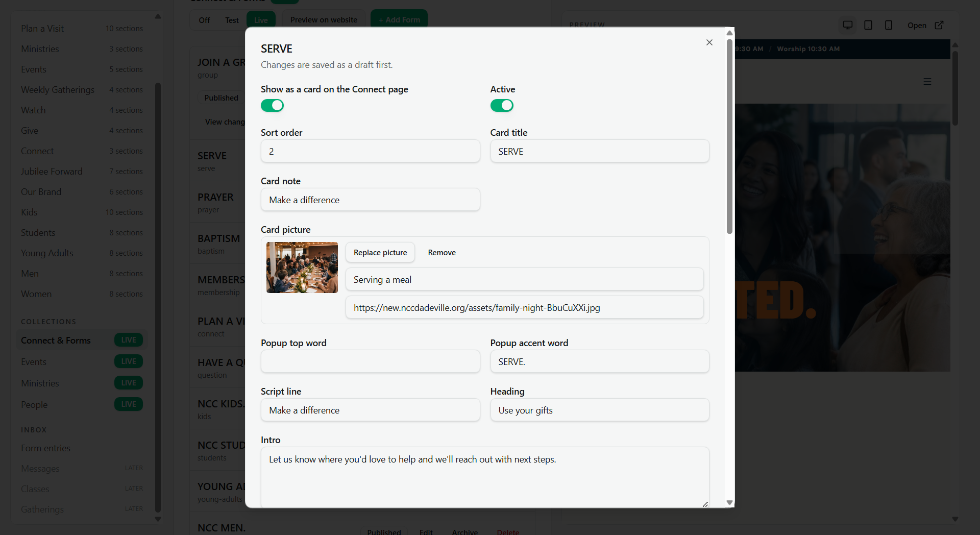Select the tablet preview icon

pyautogui.click(x=868, y=25)
